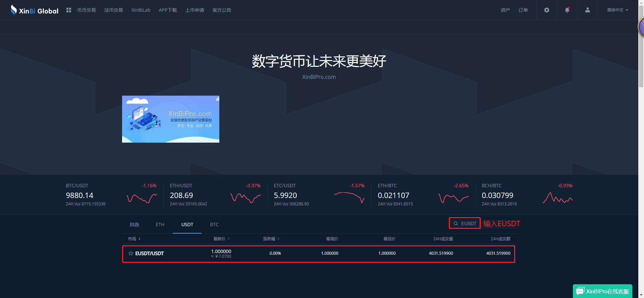
Task: Click the search magnifier icon in market search
Action: pyautogui.click(x=456, y=223)
